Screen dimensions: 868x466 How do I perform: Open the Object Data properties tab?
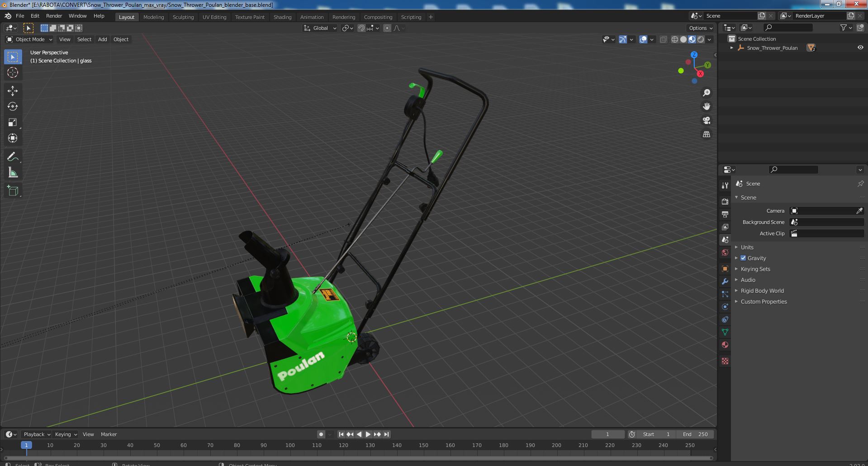[x=725, y=332]
